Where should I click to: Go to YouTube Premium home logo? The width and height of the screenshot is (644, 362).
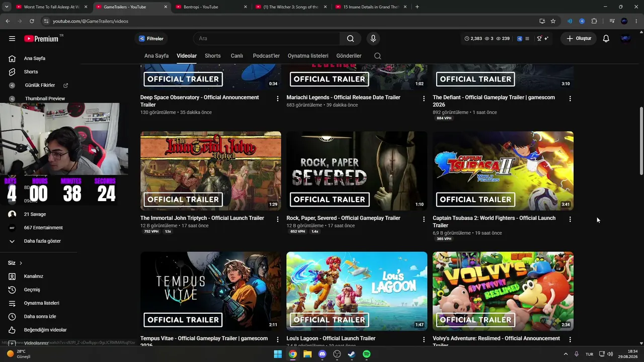(41, 39)
